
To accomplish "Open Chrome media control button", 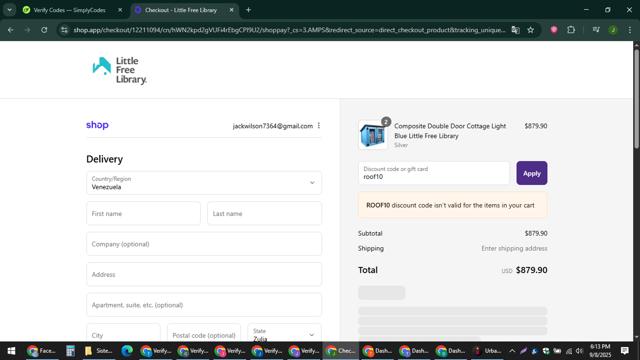I will 596,30.
